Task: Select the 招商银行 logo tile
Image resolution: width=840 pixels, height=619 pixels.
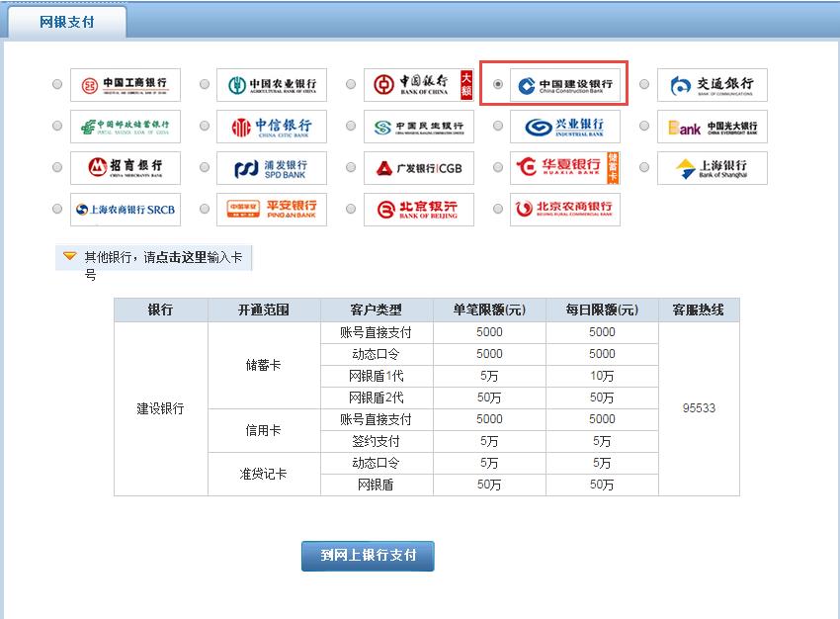Action: (x=126, y=168)
